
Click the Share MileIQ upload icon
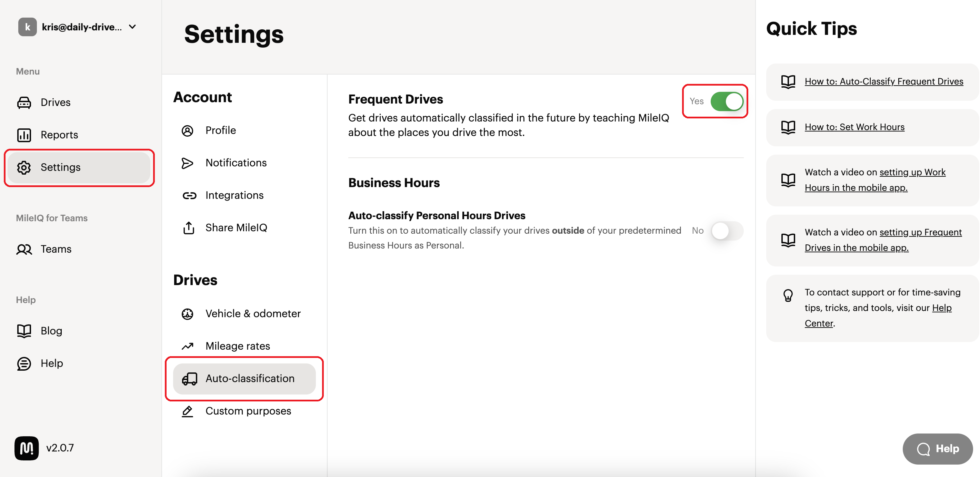coord(189,228)
